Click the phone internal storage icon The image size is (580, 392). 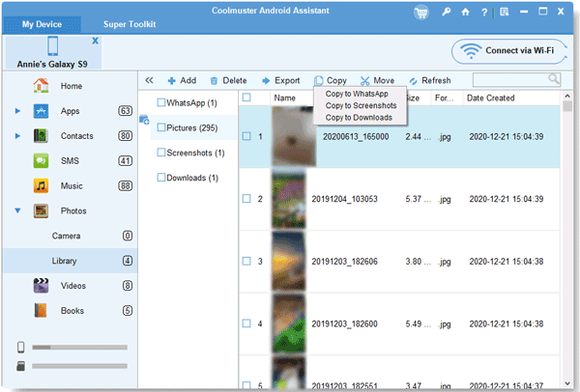21,347
